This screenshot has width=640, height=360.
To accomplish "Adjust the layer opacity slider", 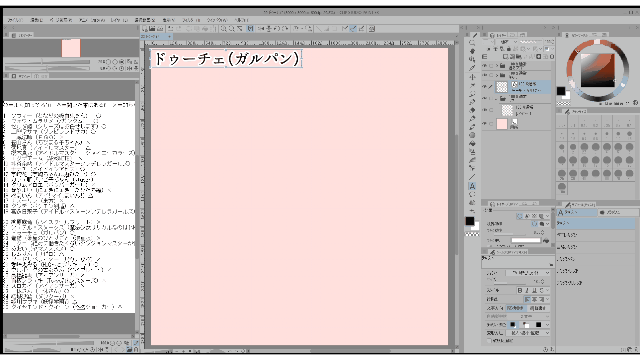I will pos(531,42).
